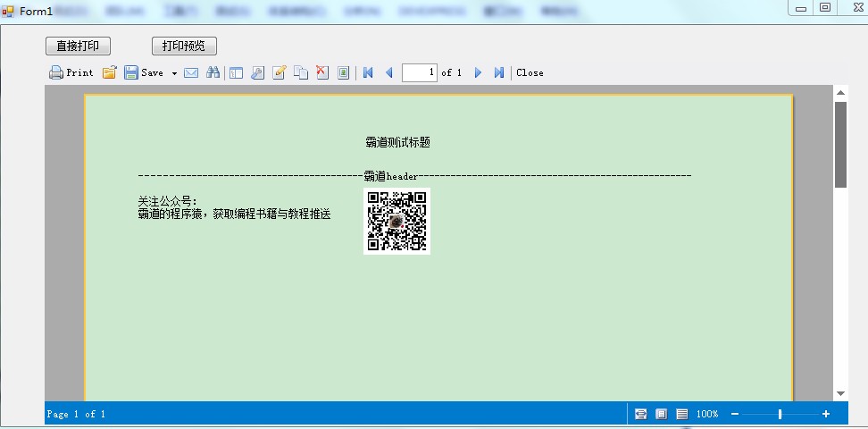868x429 pixels.
Task: Send report by email envelope icon
Action: pos(191,72)
